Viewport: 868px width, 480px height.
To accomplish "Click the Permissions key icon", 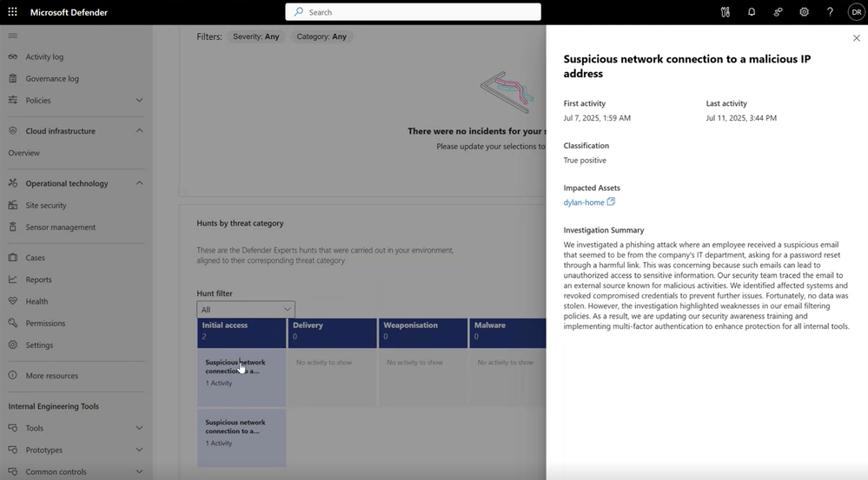I will pyautogui.click(x=13, y=323).
